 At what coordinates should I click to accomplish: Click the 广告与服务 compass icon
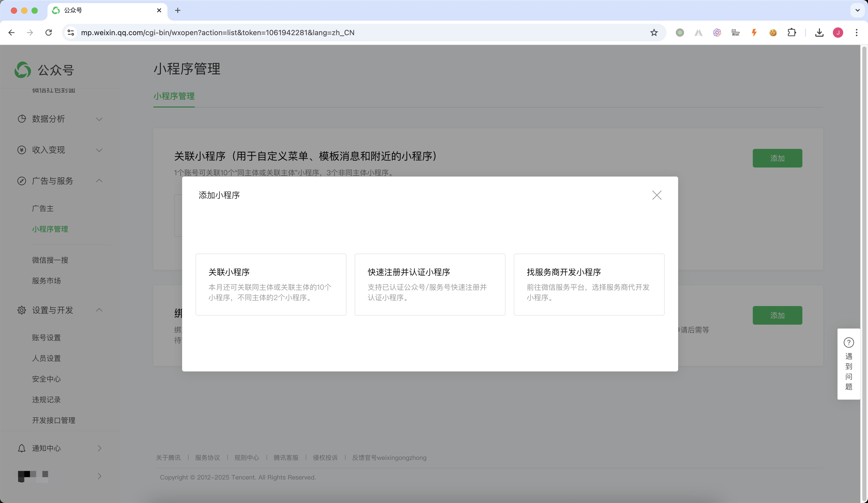pyautogui.click(x=22, y=181)
